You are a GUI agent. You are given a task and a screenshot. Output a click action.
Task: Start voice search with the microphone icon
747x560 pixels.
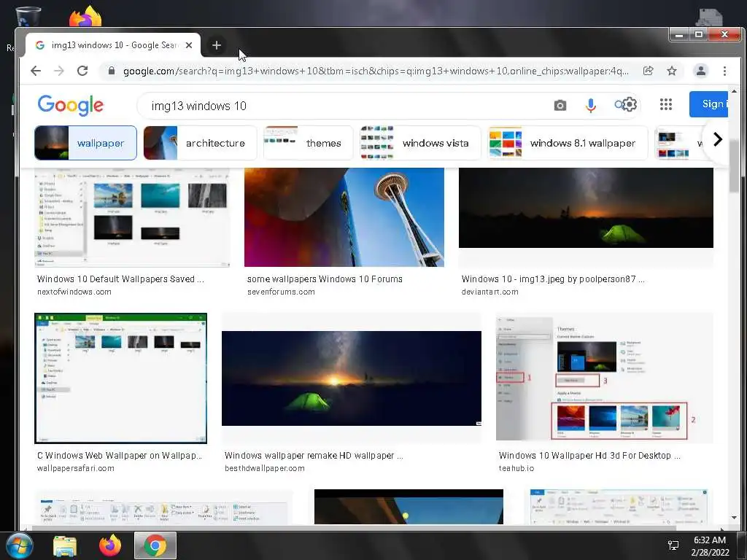pos(591,105)
